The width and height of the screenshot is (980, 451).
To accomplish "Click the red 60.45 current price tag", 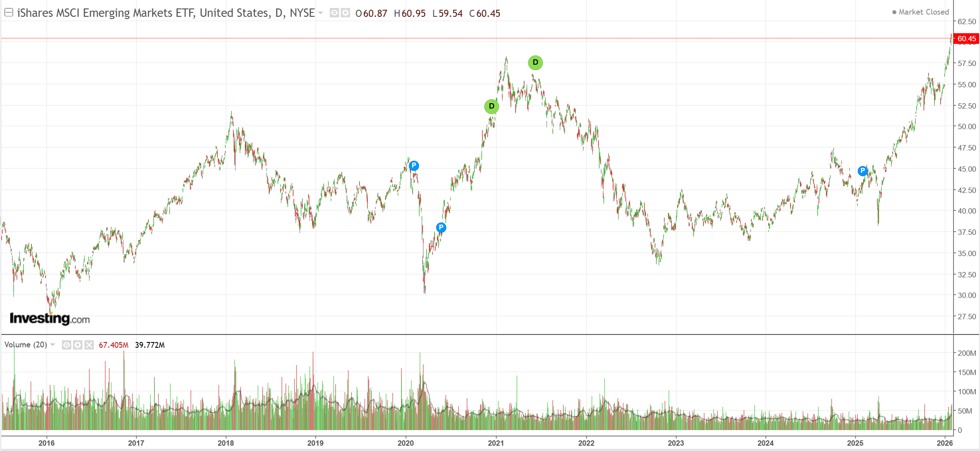I will (x=966, y=39).
